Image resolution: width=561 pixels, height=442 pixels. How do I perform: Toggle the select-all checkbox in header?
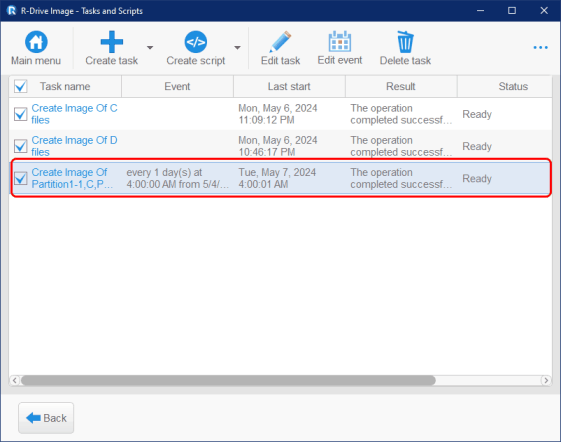20,86
